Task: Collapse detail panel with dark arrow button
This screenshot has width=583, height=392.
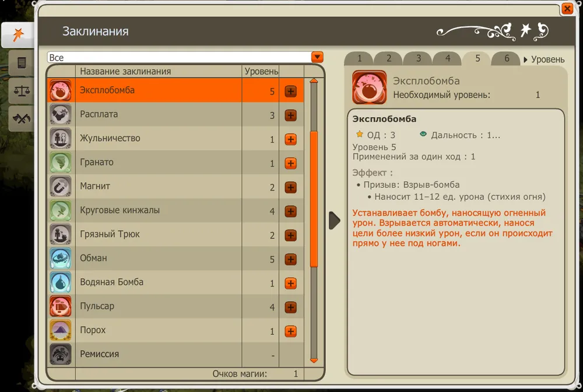Action: [335, 221]
